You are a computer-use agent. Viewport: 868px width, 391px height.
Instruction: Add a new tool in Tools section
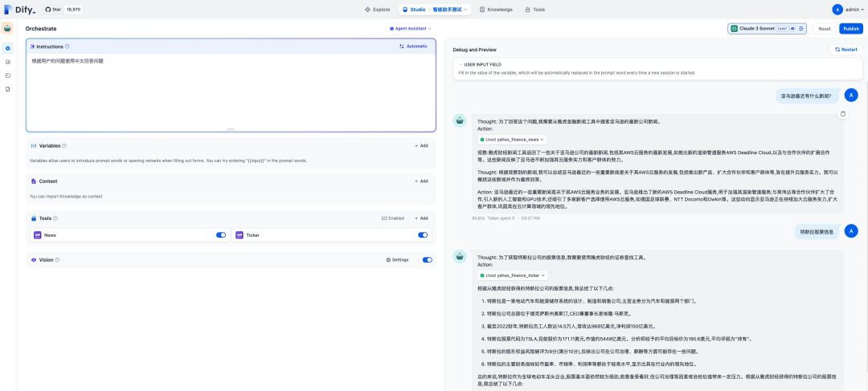[x=421, y=218]
